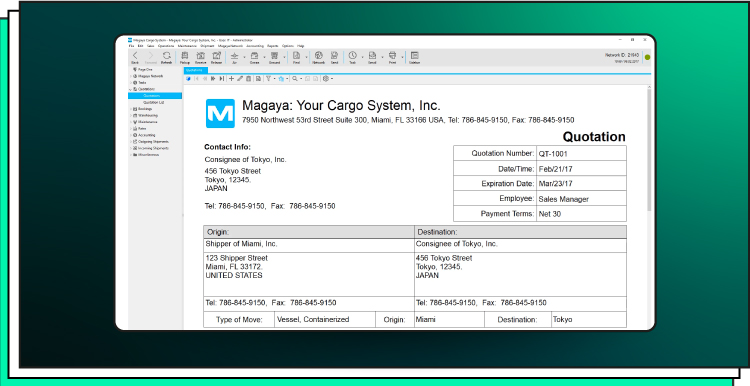Select Incoming Shipments in sidebar
The height and width of the screenshot is (386, 750).
[x=153, y=148]
